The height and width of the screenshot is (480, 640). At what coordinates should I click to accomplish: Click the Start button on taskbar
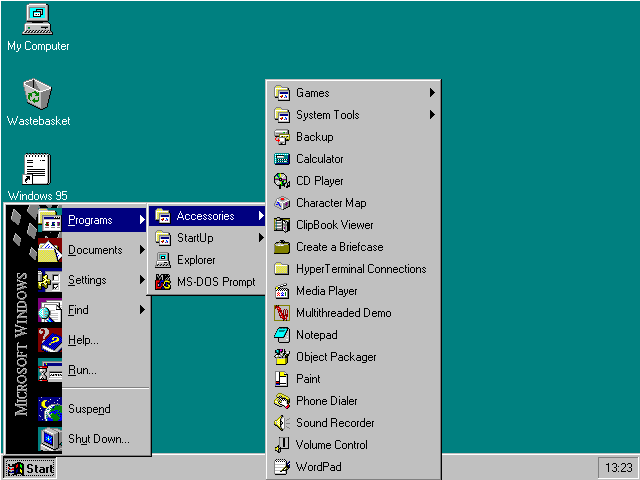pos(30,469)
